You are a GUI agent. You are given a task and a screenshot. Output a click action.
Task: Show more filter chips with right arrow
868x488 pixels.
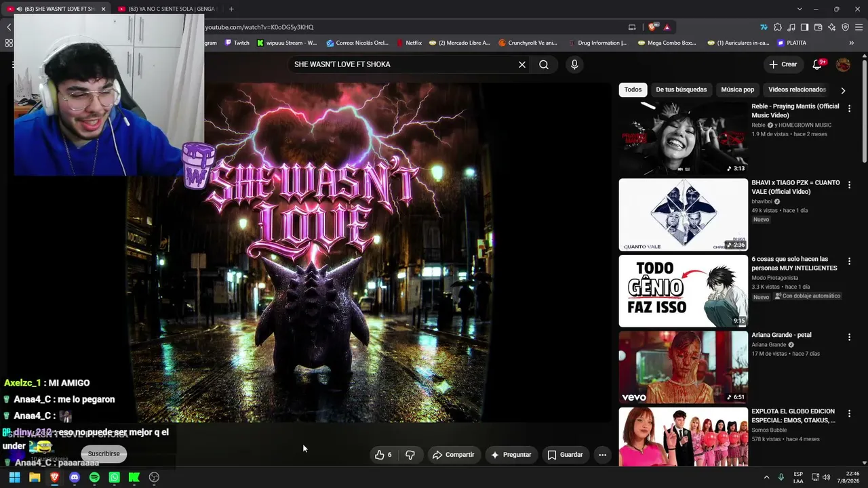tap(843, 90)
